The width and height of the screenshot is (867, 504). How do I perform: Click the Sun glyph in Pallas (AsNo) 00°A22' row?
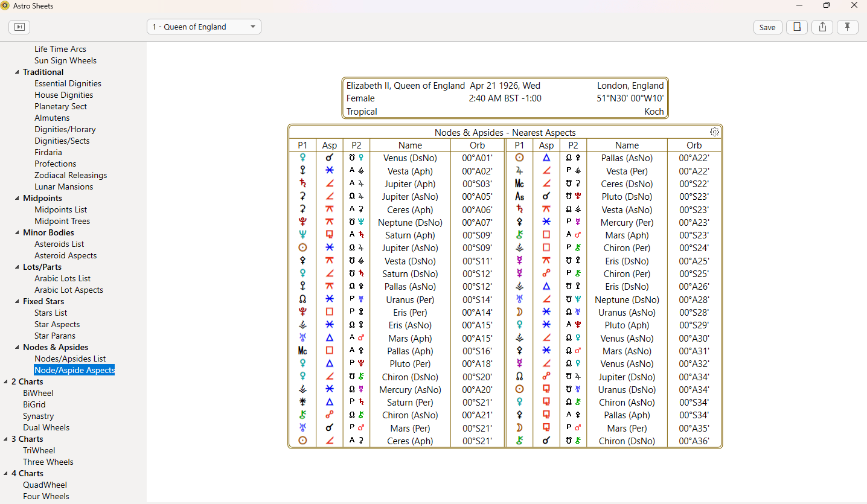[x=519, y=158]
